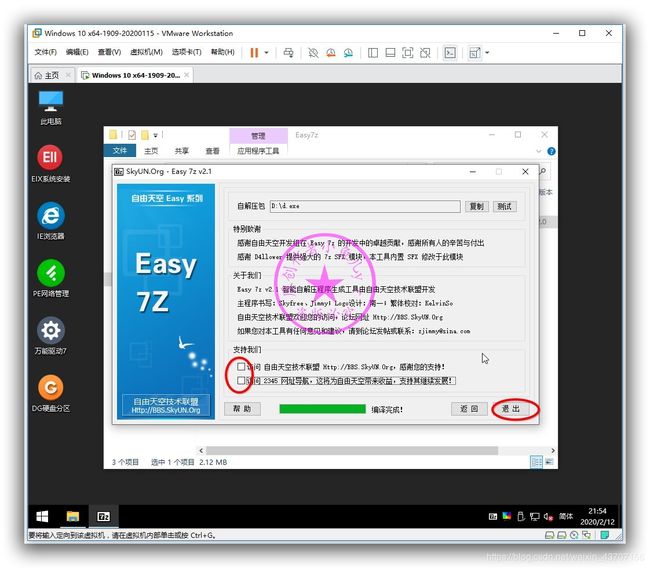Expand the Explorer ribbon chevron
Viewport: 650px width, 568px height.
point(539,151)
